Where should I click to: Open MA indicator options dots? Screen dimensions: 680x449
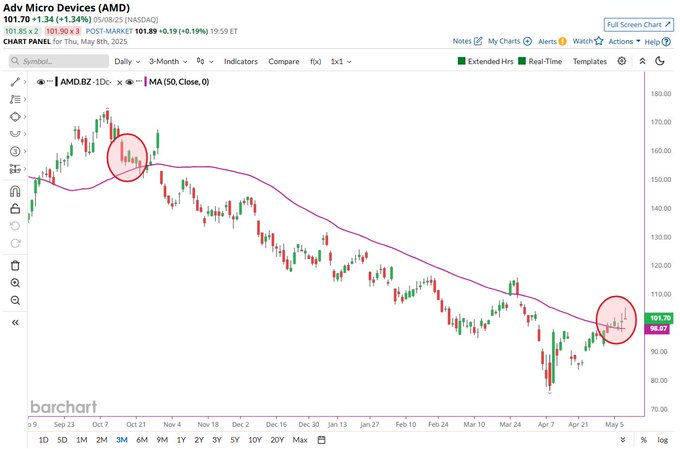[139, 81]
